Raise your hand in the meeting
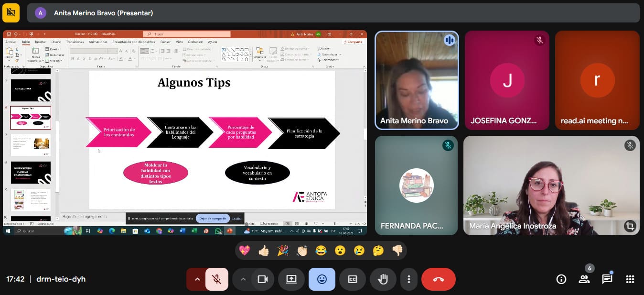Screen dimensions: 644x295 (383, 279)
